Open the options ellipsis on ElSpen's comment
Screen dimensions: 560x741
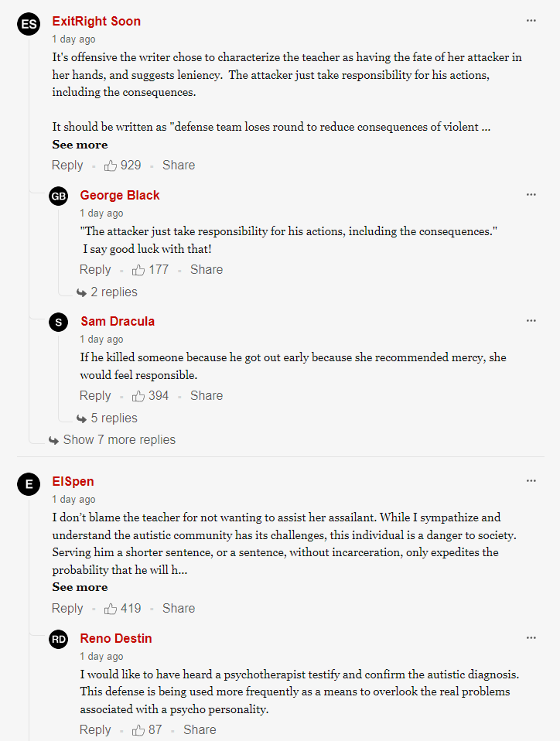(531, 481)
